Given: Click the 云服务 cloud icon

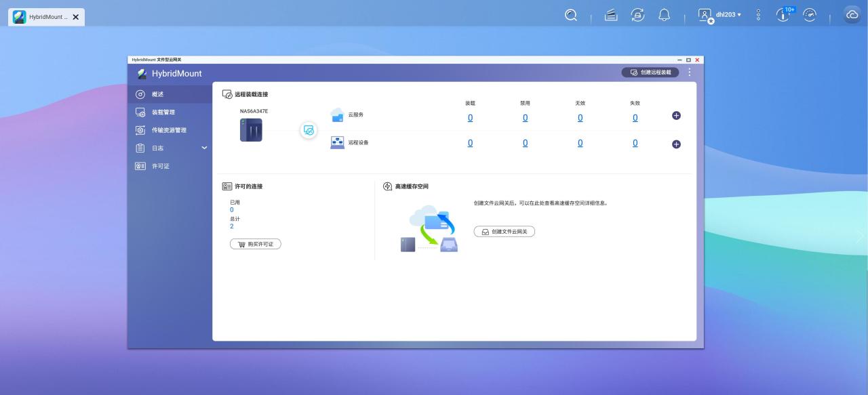Looking at the screenshot, I should click(x=337, y=116).
